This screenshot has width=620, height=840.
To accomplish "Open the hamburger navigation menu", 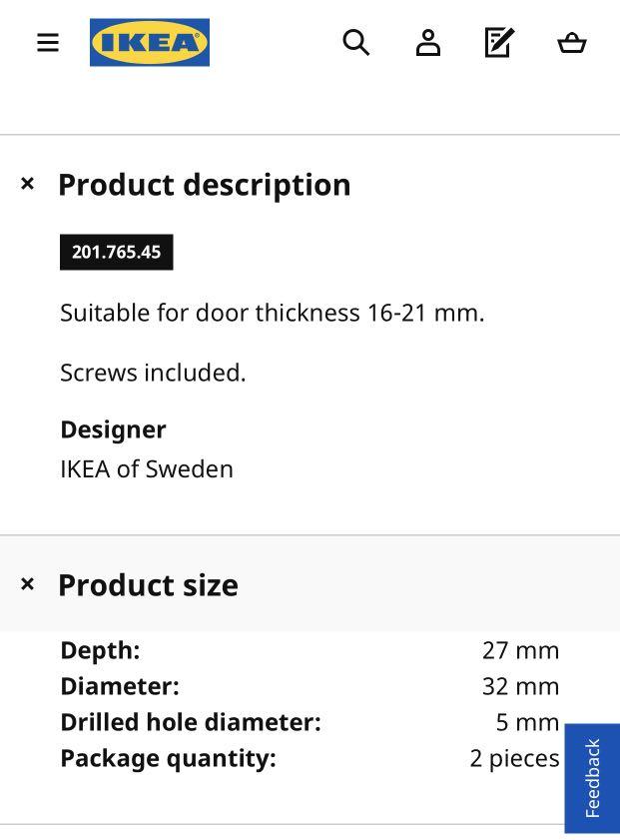I will pyautogui.click(x=47, y=42).
